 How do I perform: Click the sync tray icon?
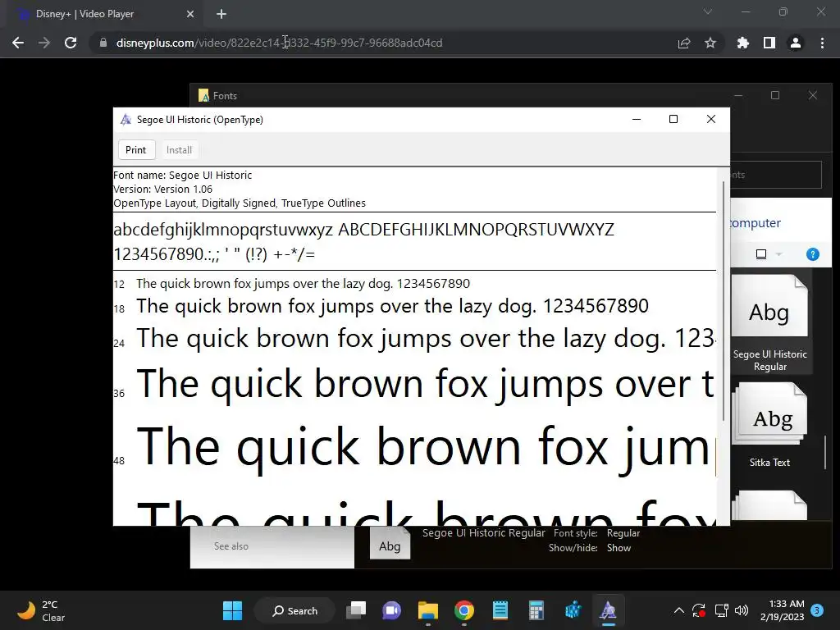click(699, 610)
